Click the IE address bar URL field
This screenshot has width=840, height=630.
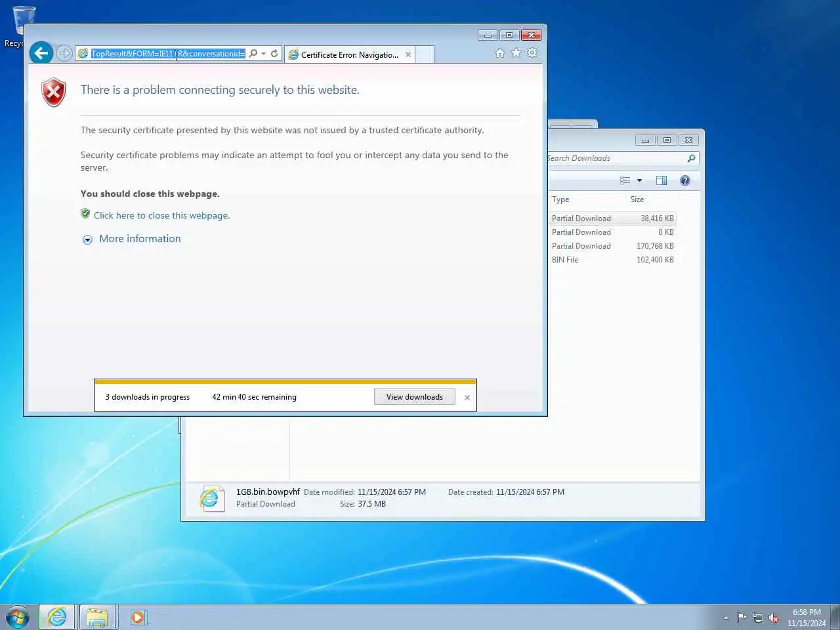(167, 53)
